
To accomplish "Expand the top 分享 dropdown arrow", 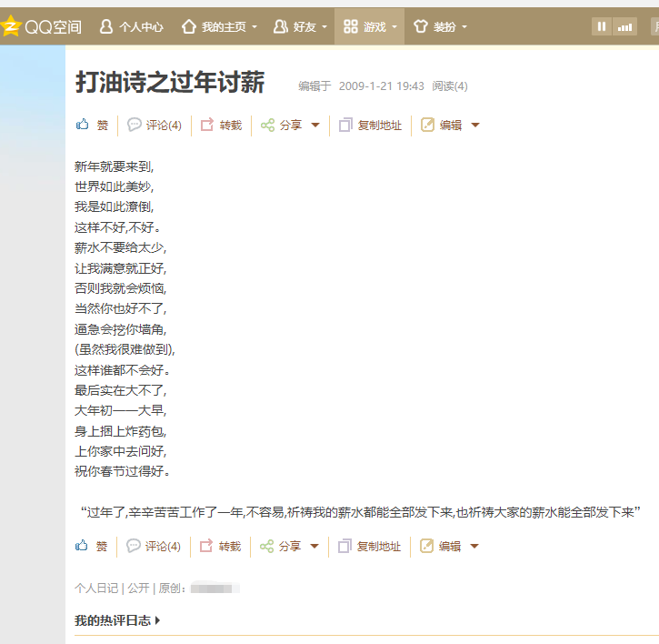I will (x=315, y=126).
